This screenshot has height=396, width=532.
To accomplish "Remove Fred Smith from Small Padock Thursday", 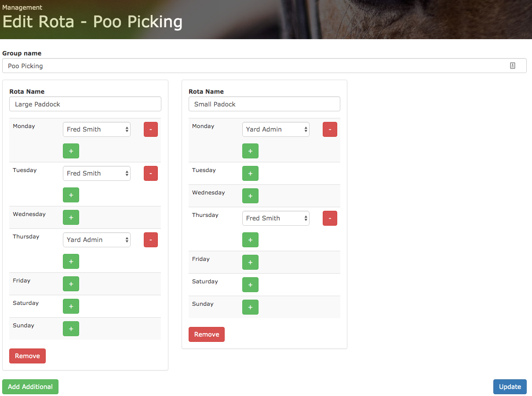I will [330, 218].
